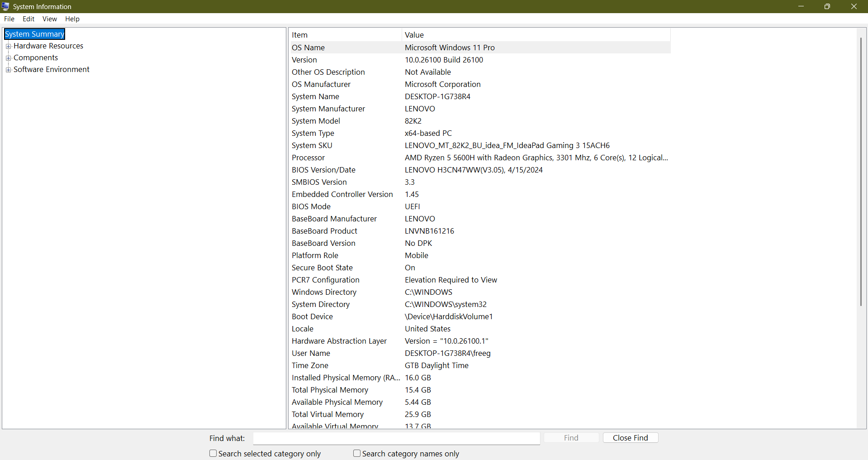Select Software Environment tree item
Screen dimensions: 868x460
pos(52,69)
